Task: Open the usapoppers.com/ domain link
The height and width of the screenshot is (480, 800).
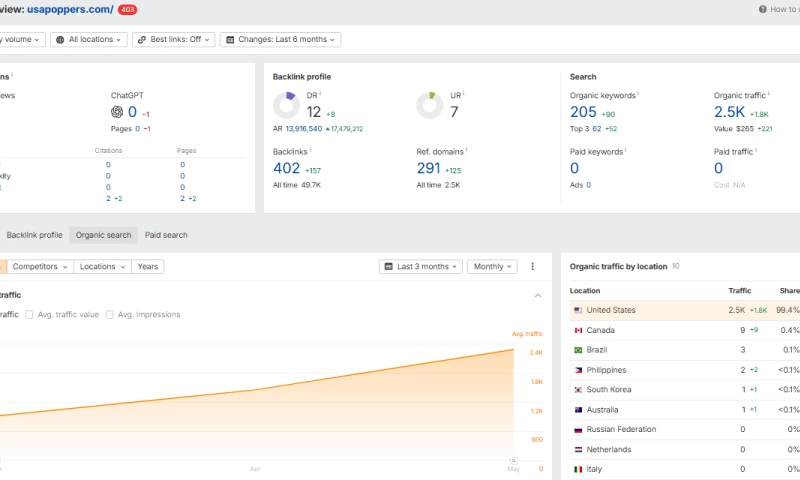Action: click(70, 9)
